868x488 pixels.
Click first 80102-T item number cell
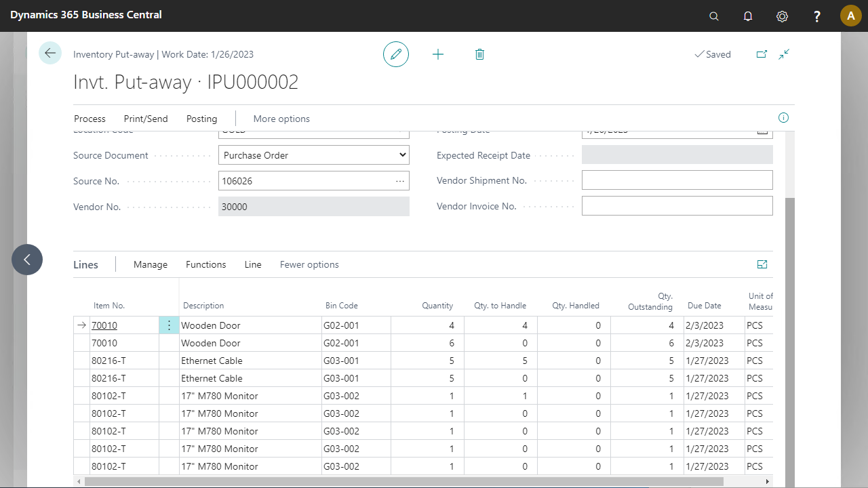[x=124, y=396]
